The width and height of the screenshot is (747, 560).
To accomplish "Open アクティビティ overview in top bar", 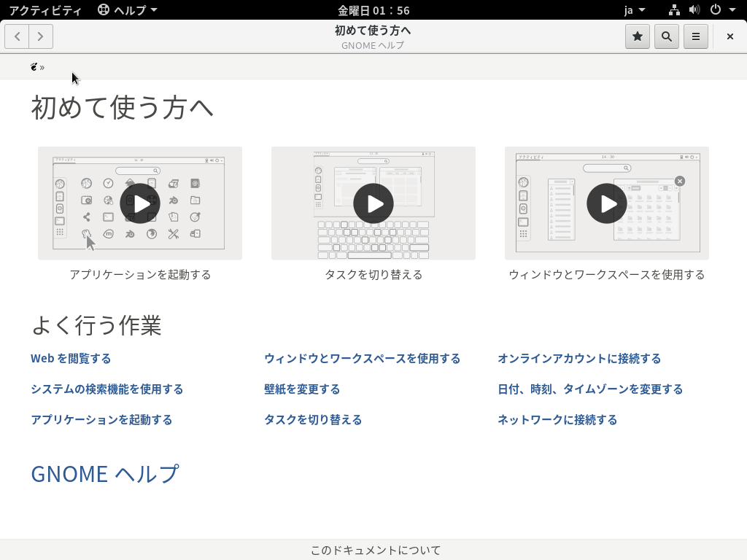I will [x=45, y=10].
